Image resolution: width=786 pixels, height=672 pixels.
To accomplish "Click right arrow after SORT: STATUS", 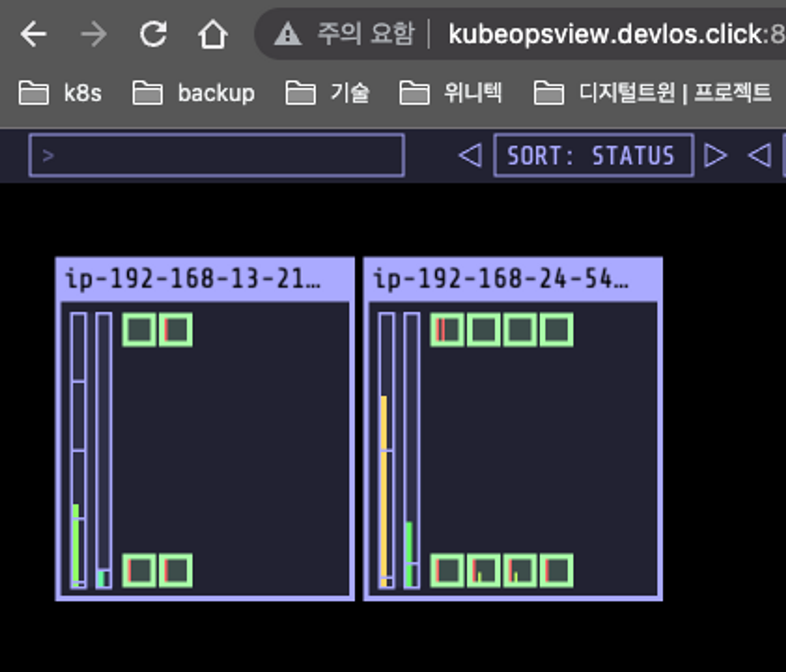I will pos(715,155).
